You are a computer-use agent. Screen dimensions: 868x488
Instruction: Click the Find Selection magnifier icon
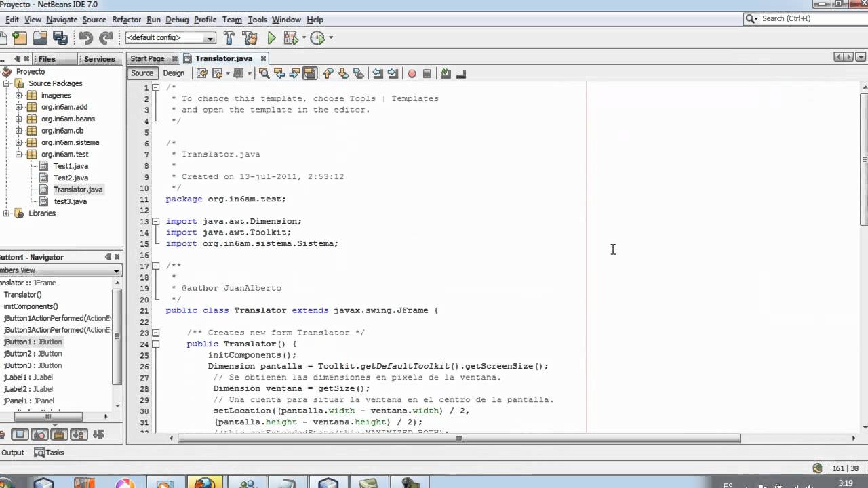tap(264, 73)
